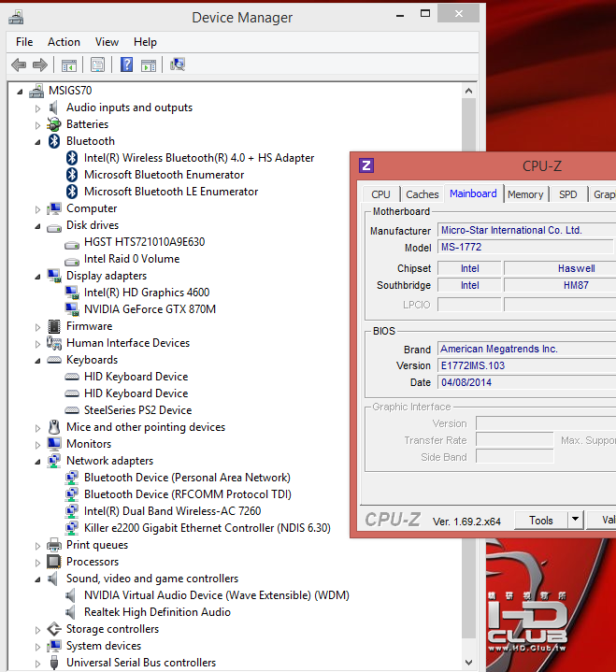Select NVIDIA Virtual Audio Device (Wave Extensible)

[217, 595]
